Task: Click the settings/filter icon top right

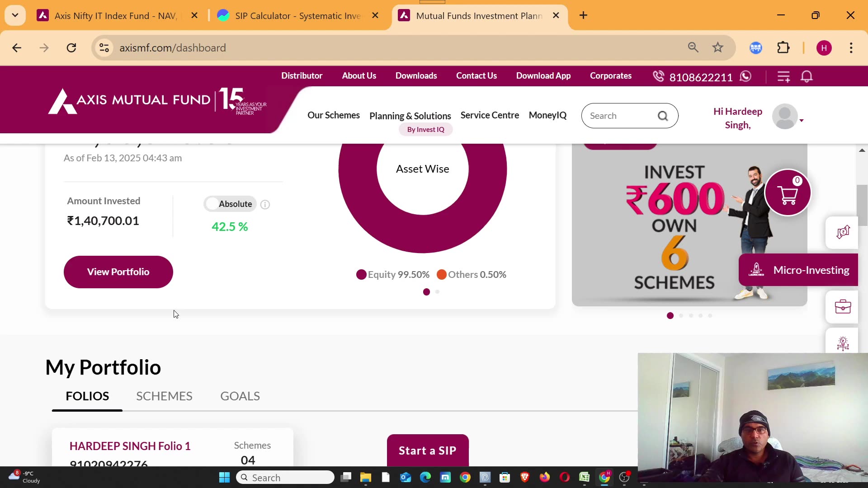Action: coord(784,76)
